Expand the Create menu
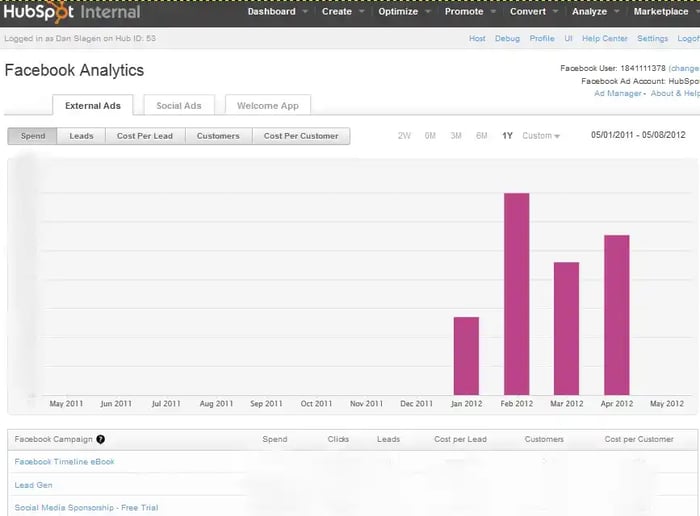This screenshot has width=700, height=516. (342, 12)
